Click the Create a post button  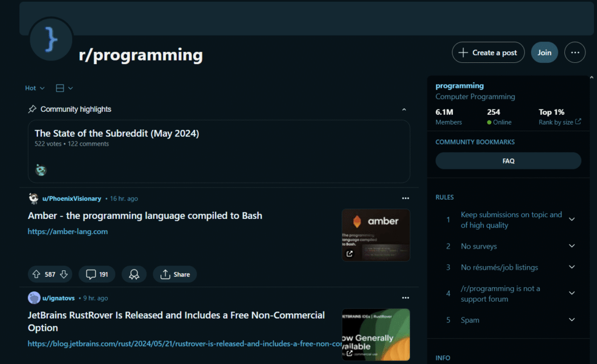pyautogui.click(x=488, y=52)
